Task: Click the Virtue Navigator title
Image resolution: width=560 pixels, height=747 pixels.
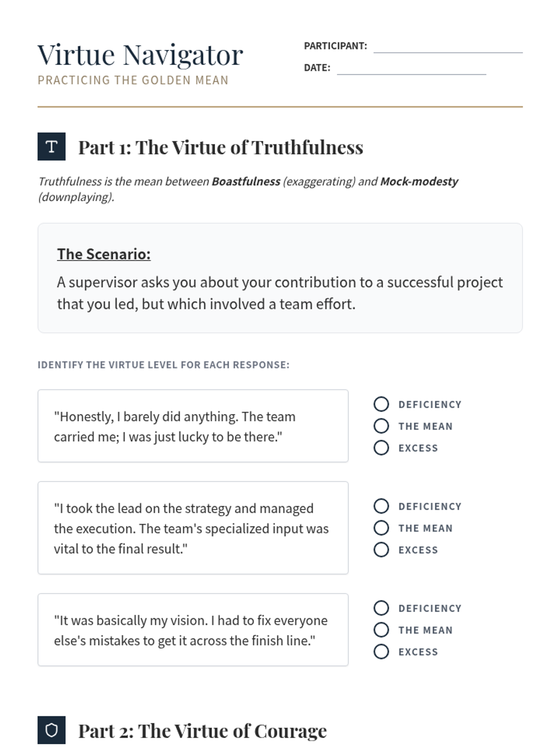Action: tap(140, 55)
